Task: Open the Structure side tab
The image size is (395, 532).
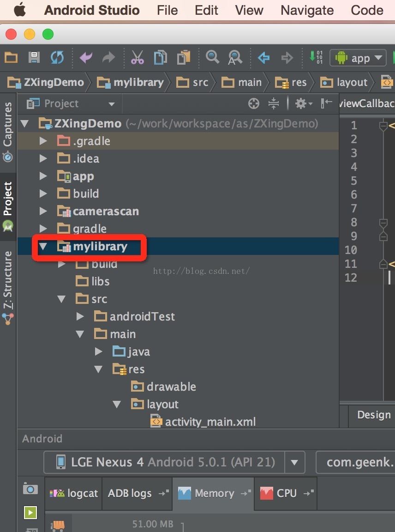Action: [x=8, y=288]
